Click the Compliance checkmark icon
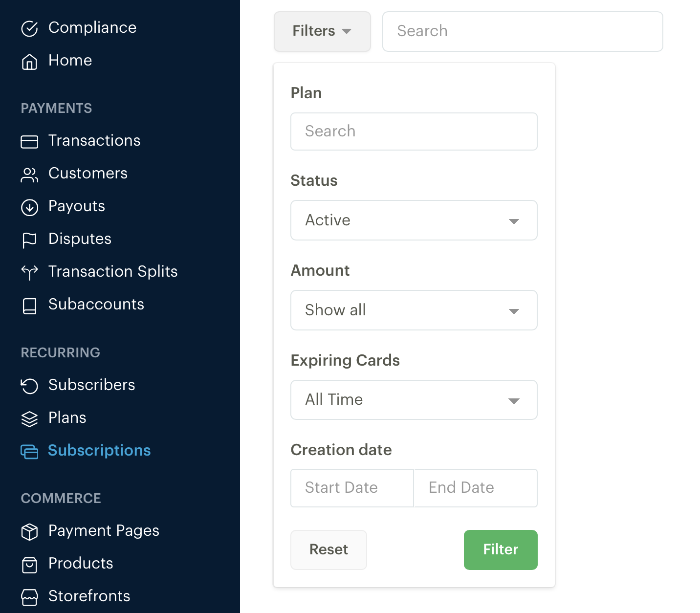The height and width of the screenshot is (613, 700). [x=29, y=29]
